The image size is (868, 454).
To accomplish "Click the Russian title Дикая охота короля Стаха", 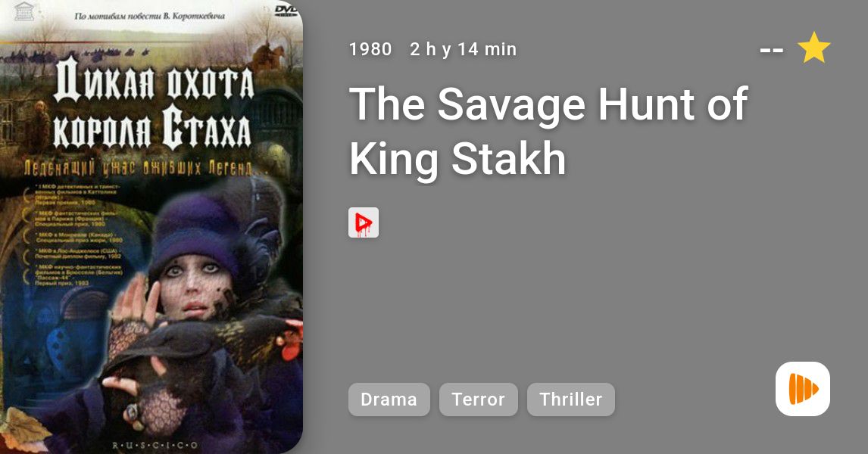I will tap(154, 105).
